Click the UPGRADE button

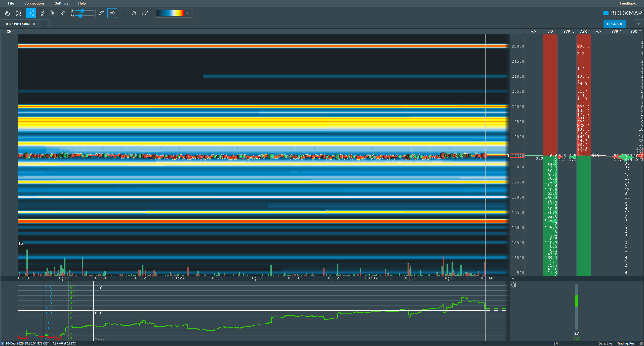[615, 24]
